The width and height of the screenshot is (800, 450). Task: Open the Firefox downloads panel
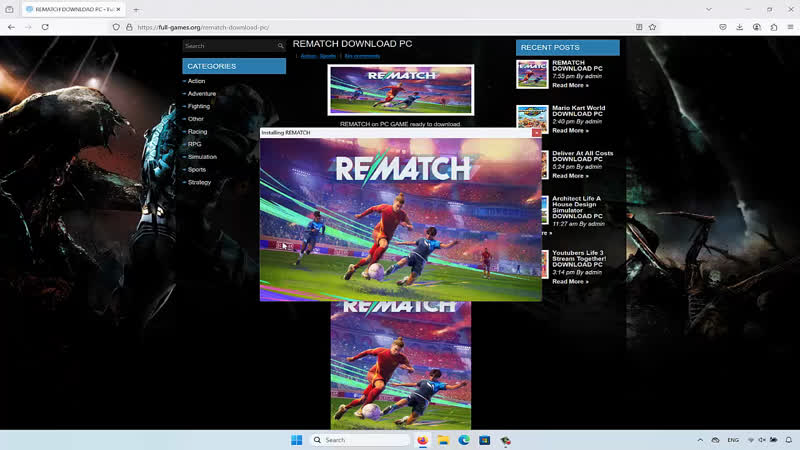point(739,27)
